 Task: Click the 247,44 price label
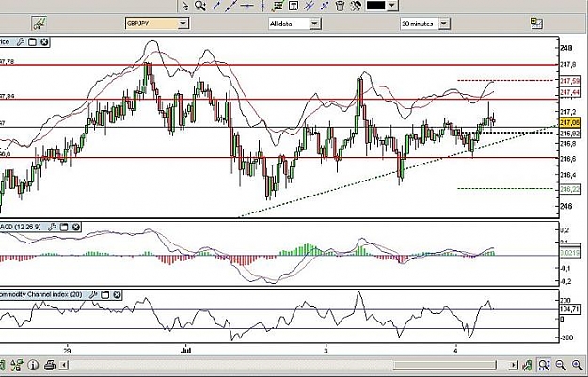pos(570,92)
